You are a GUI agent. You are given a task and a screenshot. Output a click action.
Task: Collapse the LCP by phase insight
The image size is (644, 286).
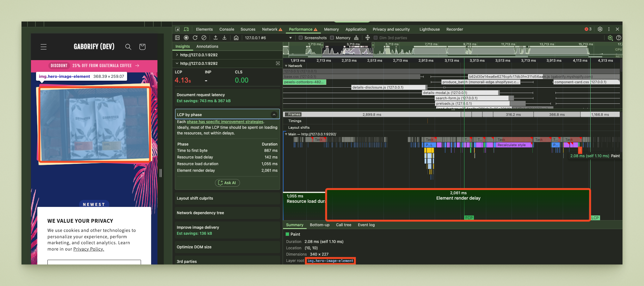274,115
